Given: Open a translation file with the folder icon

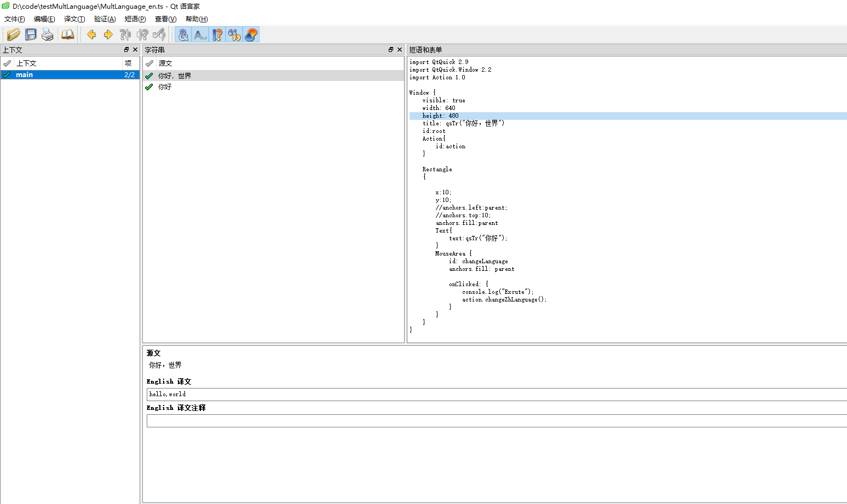Looking at the screenshot, I should click(14, 34).
